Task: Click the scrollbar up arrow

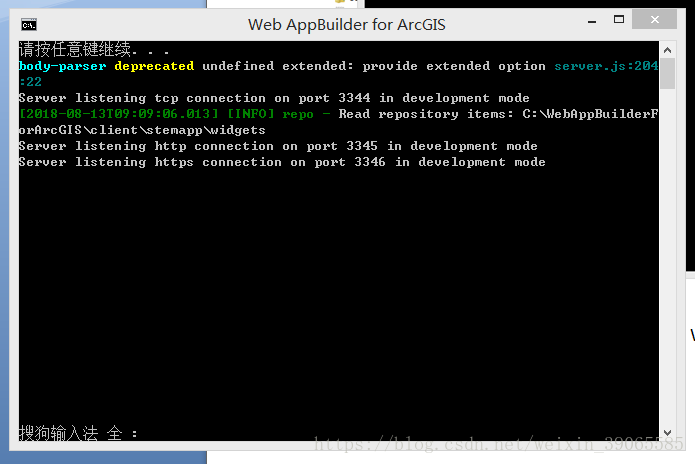Action: (x=668, y=50)
